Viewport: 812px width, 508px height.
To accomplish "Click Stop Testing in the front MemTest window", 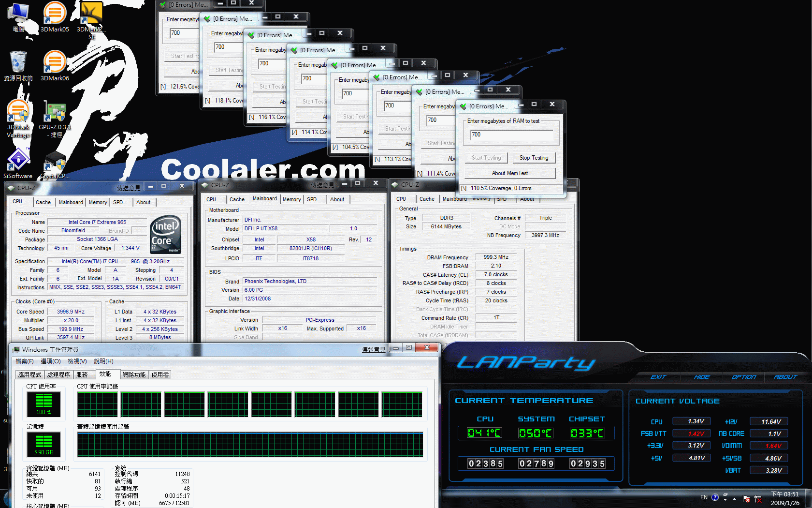I will 534,158.
